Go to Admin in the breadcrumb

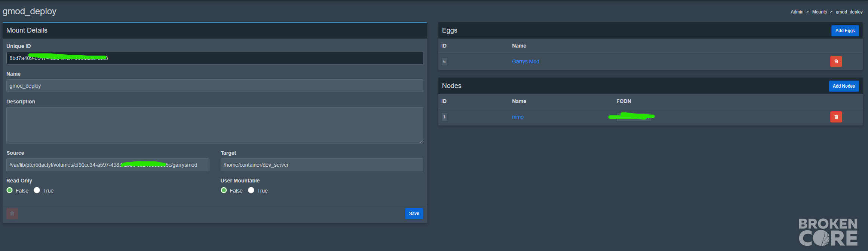(x=797, y=12)
